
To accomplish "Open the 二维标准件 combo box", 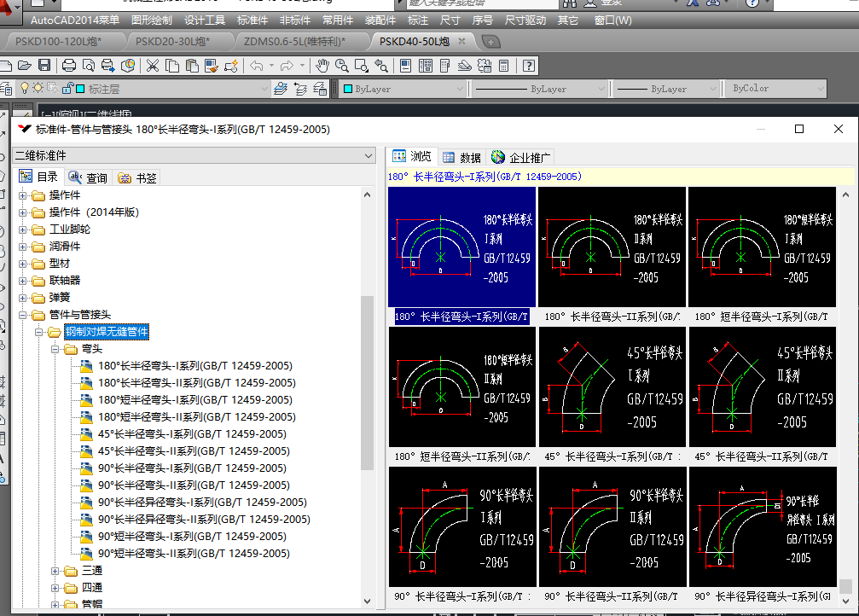I will [x=194, y=155].
